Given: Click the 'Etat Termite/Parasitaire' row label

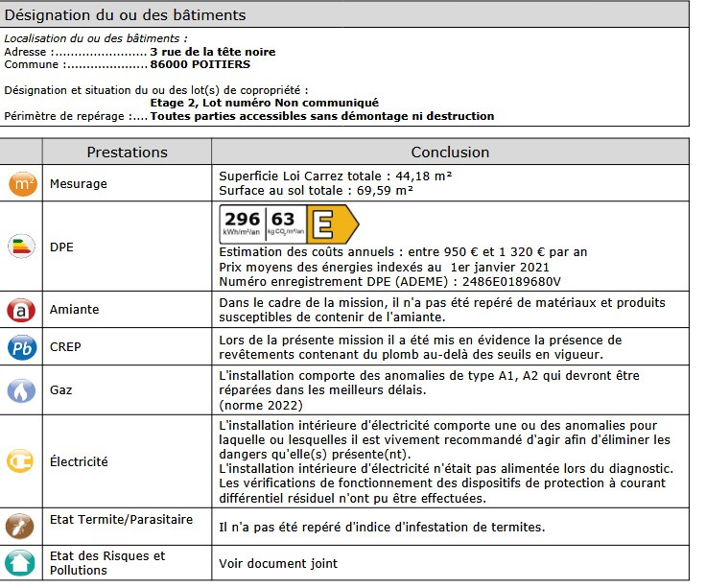Looking at the screenshot, I should (120, 520).
